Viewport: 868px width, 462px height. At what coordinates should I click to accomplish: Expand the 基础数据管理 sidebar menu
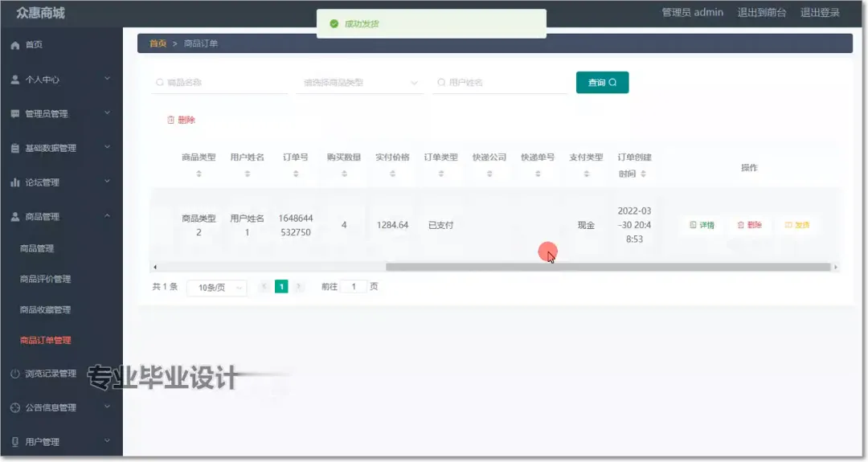click(61, 148)
